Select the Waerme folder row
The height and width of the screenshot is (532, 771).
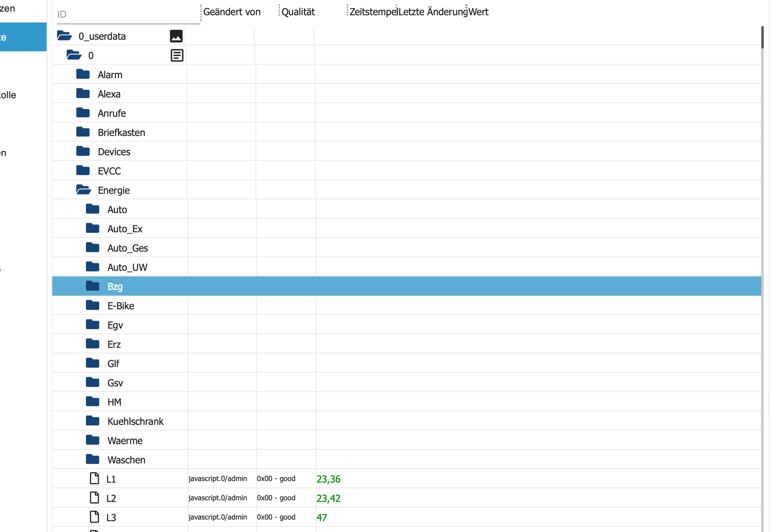coord(125,441)
